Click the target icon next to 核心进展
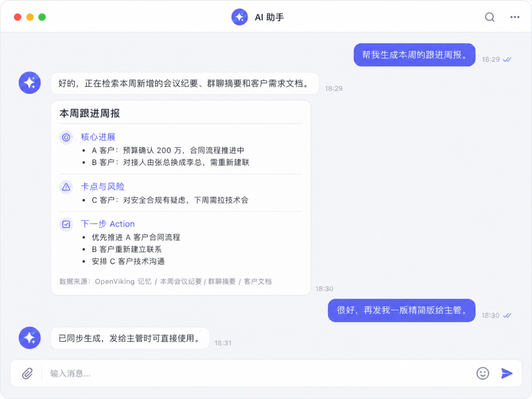 coord(66,137)
